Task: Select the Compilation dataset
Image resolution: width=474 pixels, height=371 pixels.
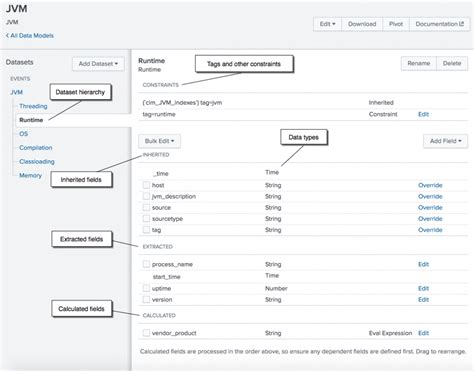Action: pos(36,148)
